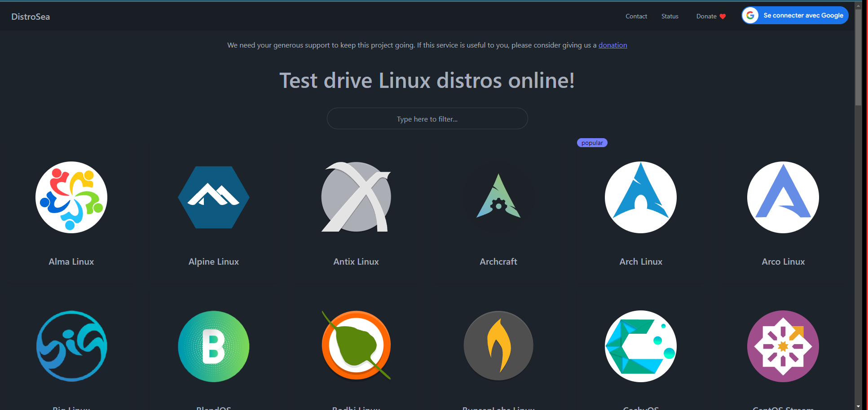Click the red heart beside Donate
Viewport: 868px width, 410px height.
point(723,17)
